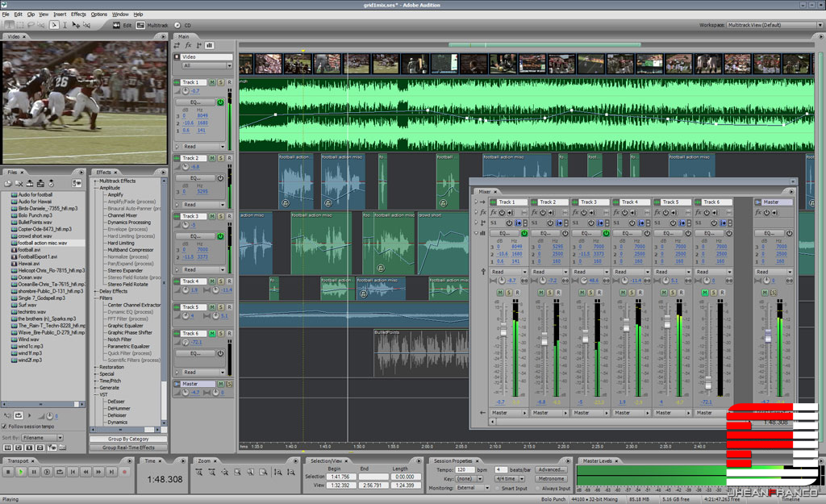
Task: Select the Time Selection tool
Action: click(x=65, y=26)
